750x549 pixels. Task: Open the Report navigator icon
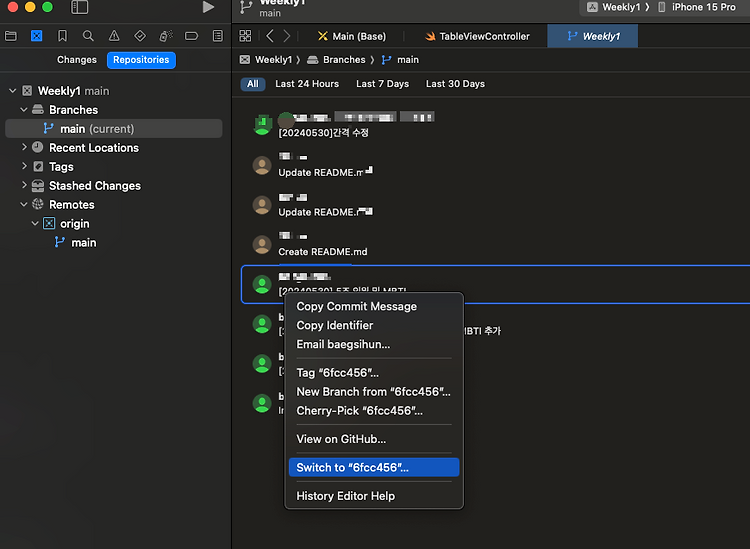[218, 36]
